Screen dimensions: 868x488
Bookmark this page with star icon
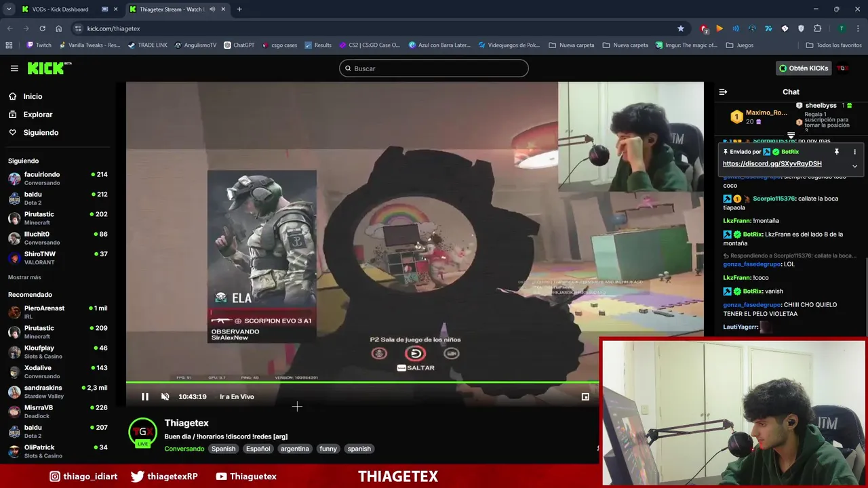point(680,28)
